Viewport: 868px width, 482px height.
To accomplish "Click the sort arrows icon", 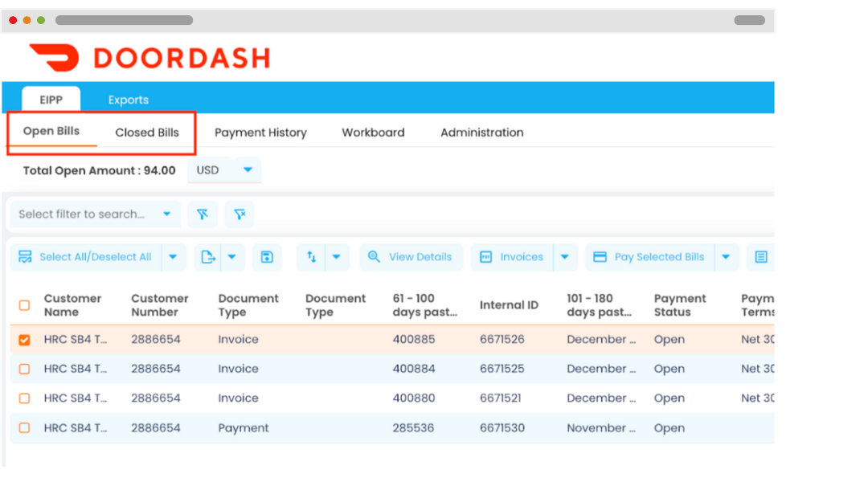I will pos(311,257).
